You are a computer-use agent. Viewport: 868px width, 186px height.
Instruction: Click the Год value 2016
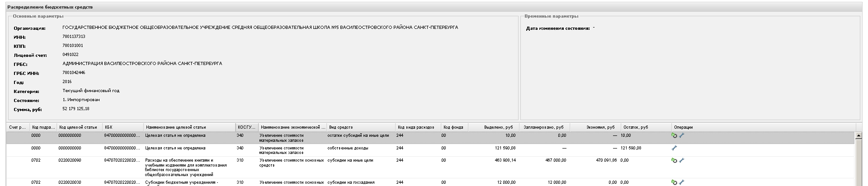[67, 82]
